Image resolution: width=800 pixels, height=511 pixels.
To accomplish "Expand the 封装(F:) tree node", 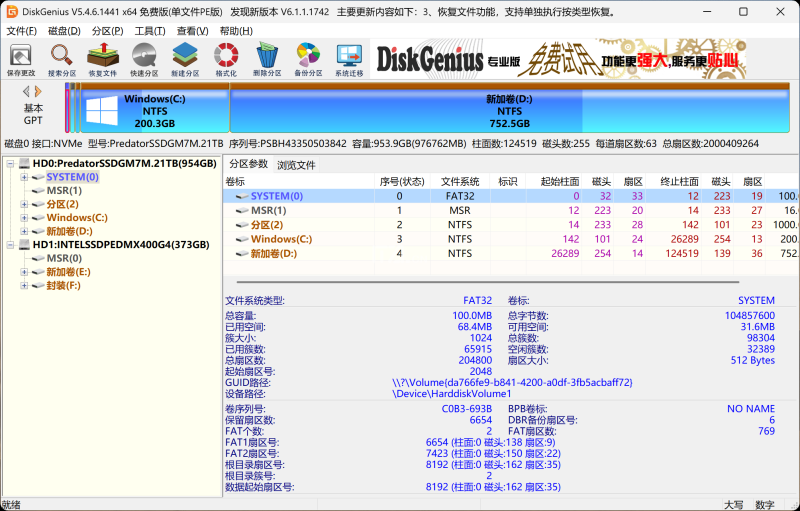I will point(24,286).
